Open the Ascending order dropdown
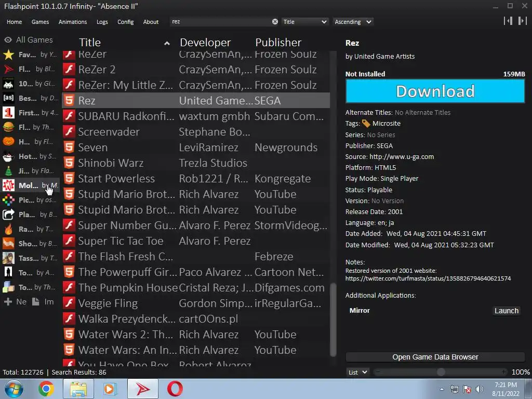The height and width of the screenshot is (399, 532). click(x=353, y=22)
